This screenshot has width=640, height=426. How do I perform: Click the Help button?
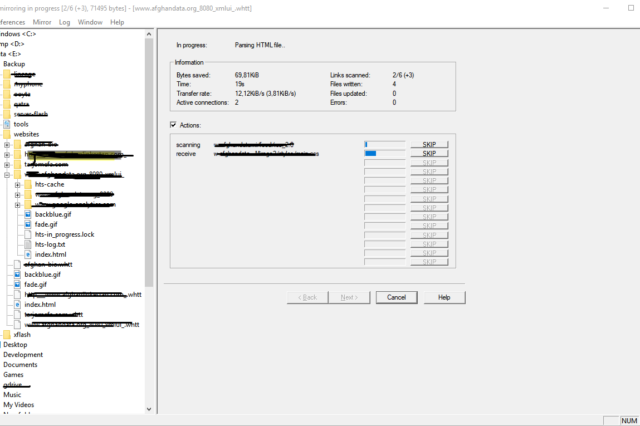[x=444, y=297]
